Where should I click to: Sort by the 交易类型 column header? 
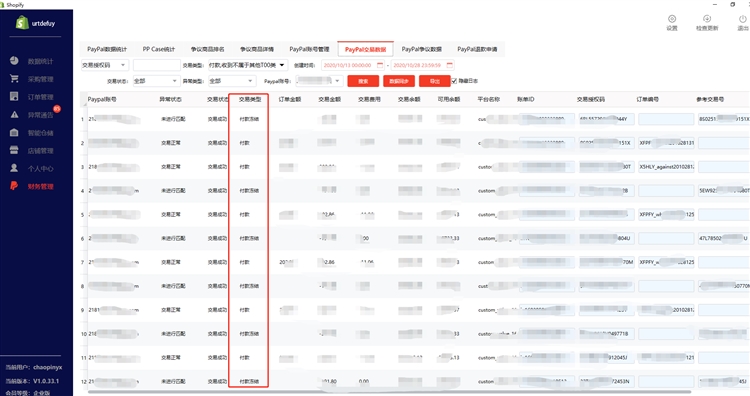coord(250,99)
